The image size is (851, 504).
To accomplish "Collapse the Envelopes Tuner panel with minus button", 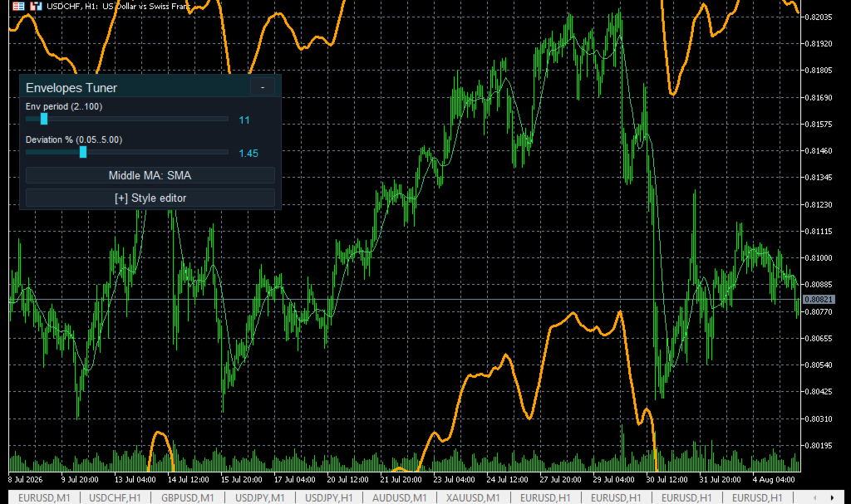I will pyautogui.click(x=263, y=87).
